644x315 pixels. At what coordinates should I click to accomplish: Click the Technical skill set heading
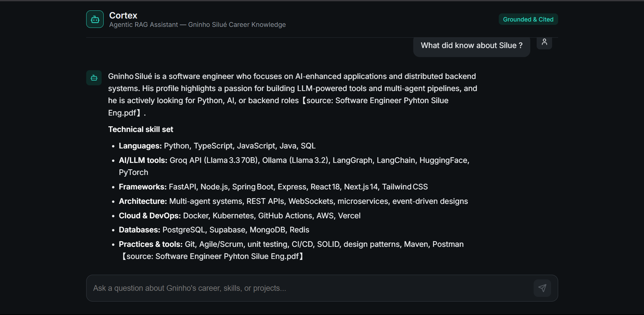(x=141, y=129)
